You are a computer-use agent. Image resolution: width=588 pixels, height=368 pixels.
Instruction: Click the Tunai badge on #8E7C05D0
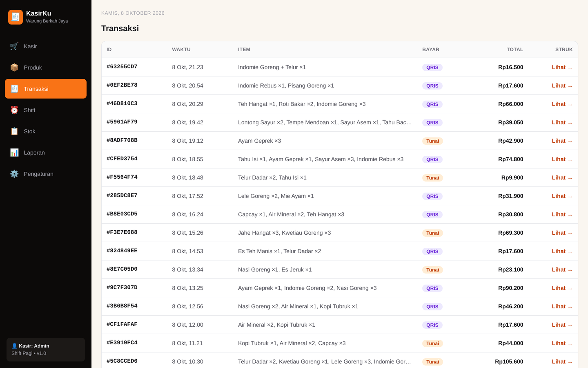coord(432,270)
